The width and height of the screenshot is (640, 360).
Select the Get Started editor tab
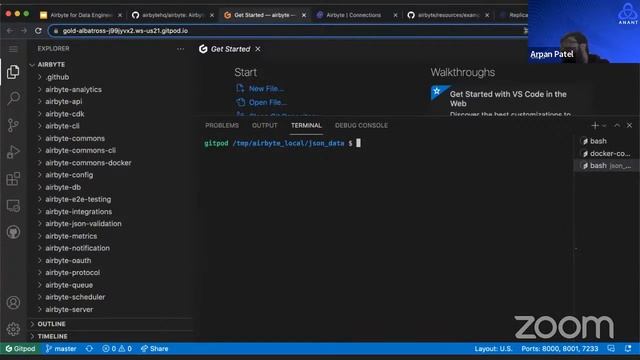click(x=231, y=49)
